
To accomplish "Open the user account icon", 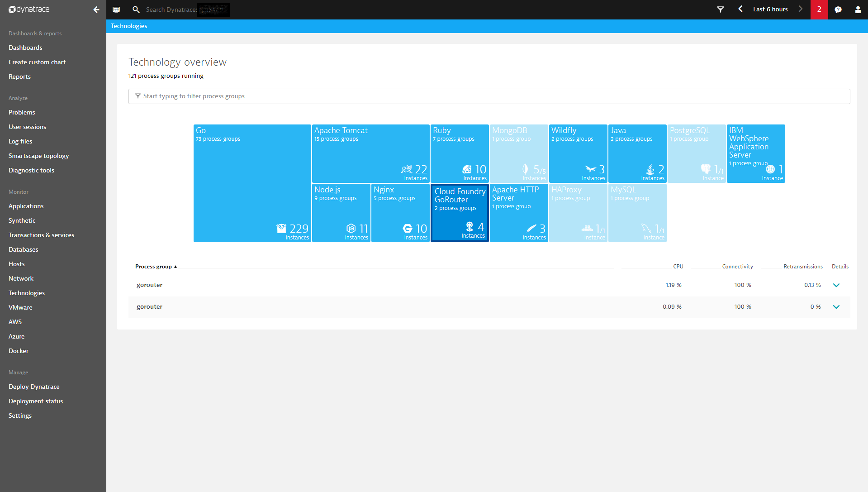I will click(858, 10).
